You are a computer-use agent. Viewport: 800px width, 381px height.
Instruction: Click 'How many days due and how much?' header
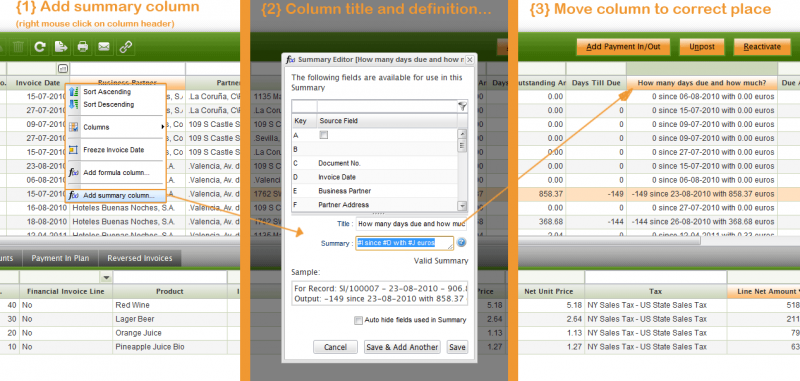[702, 83]
